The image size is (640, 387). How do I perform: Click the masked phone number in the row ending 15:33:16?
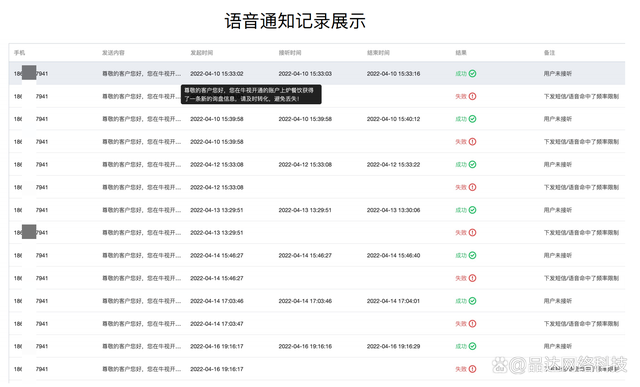pyautogui.click(x=31, y=74)
